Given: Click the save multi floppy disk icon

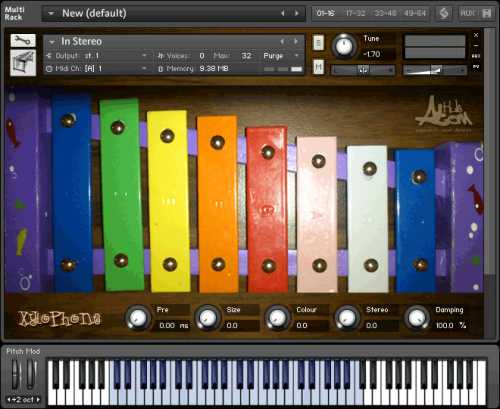Looking at the screenshot, I should pyautogui.click(x=486, y=13).
